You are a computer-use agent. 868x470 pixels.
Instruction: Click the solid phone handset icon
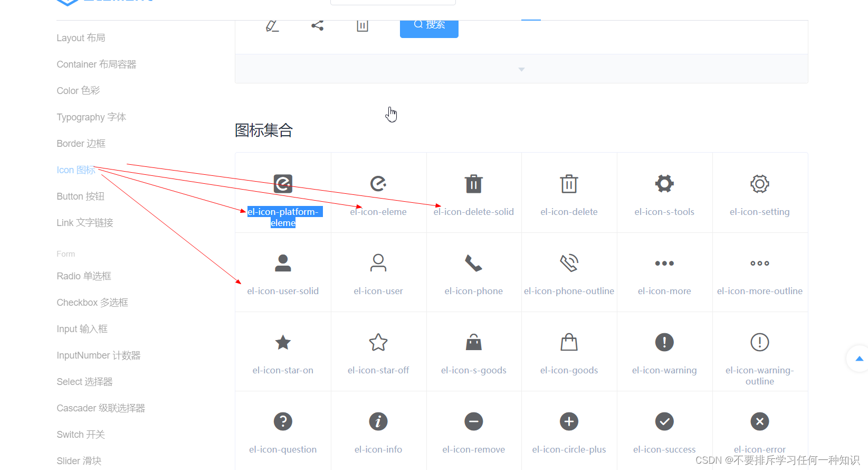click(x=474, y=263)
